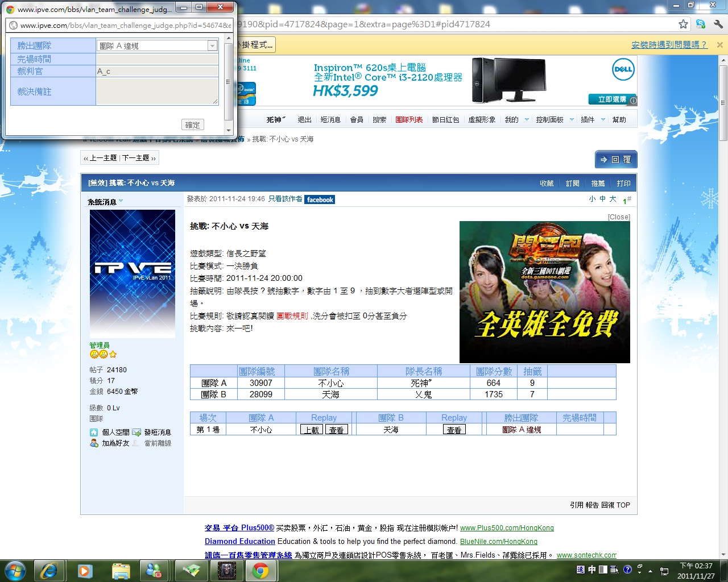The image size is (728, 582).
Task: Click the 確定 button in popup
Action: pyautogui.click(x=192, y=125)
